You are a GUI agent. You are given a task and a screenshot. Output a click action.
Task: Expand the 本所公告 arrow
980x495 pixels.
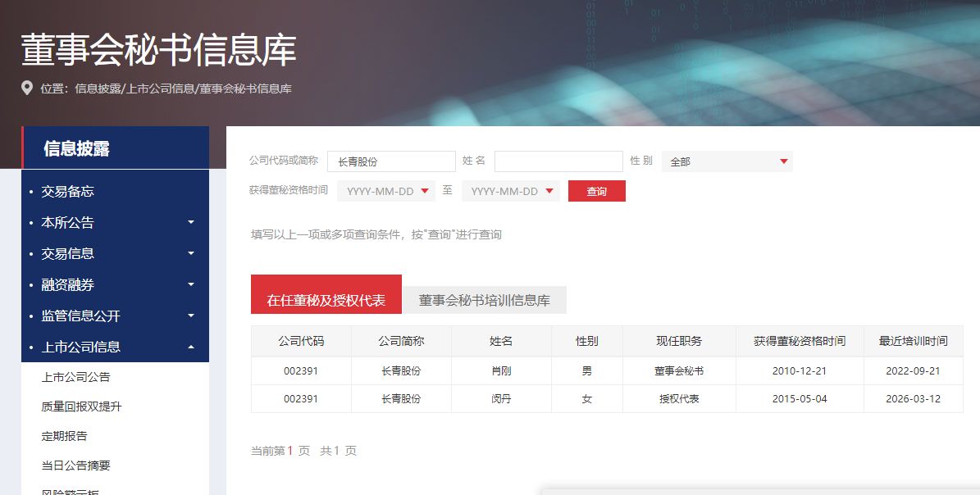pos(190,222)
